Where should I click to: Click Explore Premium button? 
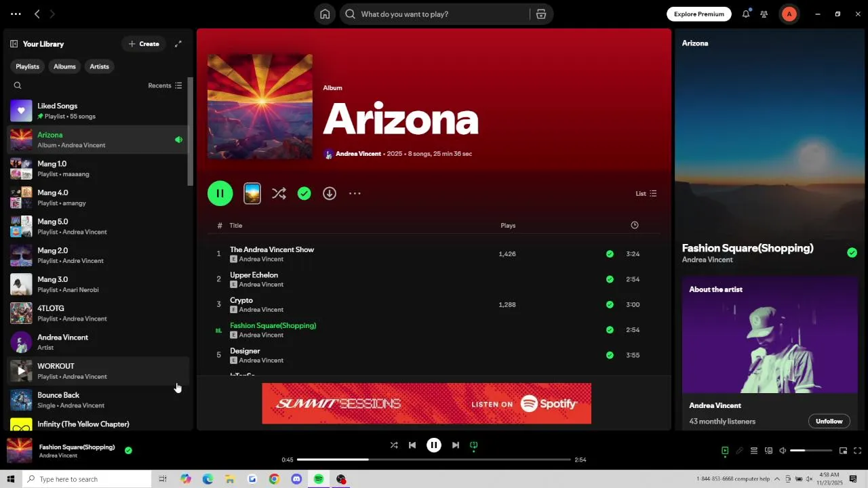click(699, 14)
